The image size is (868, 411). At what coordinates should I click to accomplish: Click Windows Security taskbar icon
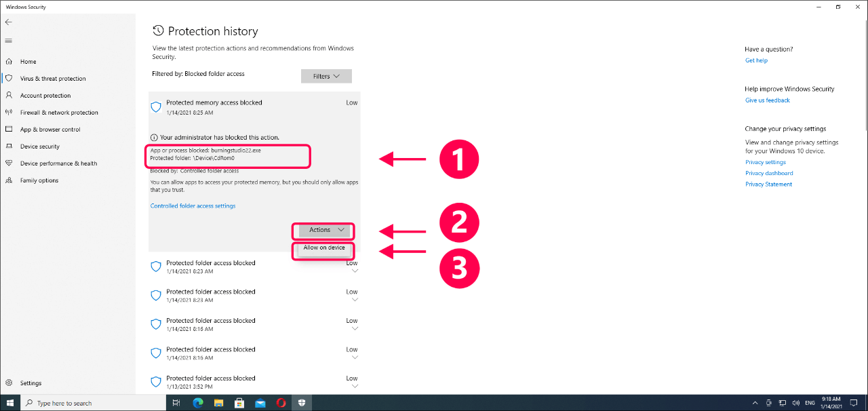coord(302,403)
